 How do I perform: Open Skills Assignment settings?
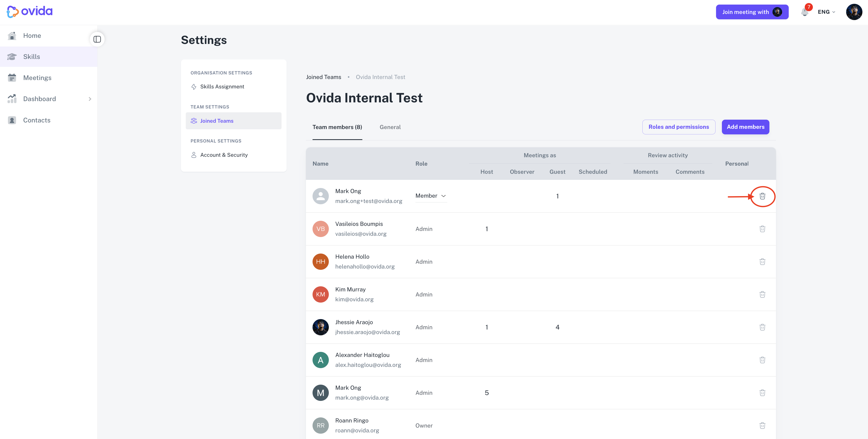234,87
